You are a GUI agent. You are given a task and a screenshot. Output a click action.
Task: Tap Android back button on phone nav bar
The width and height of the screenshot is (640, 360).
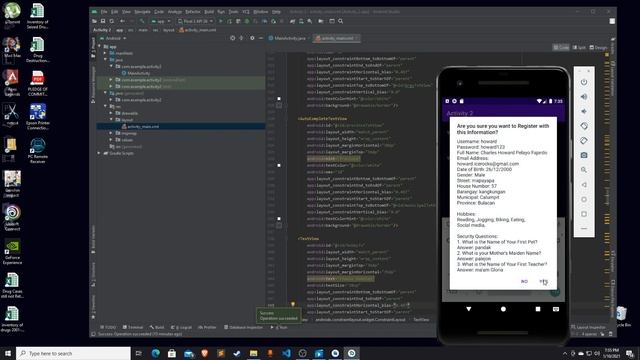tap(469, 309)
